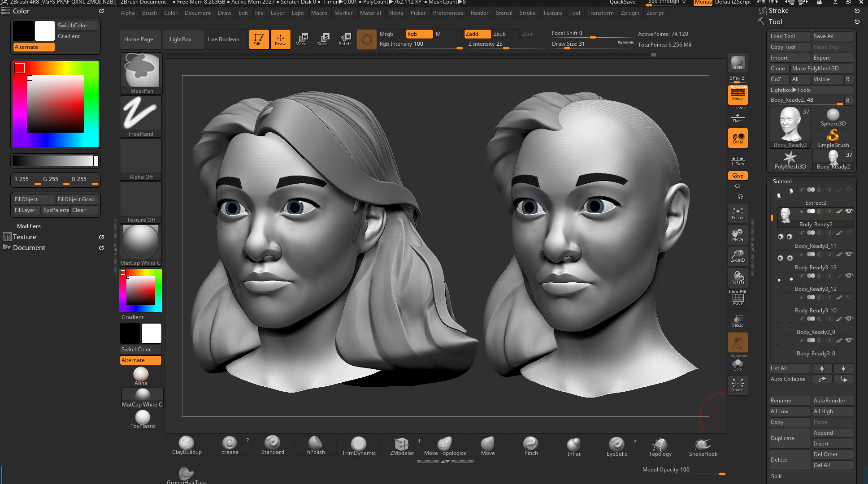
Task: Toggle Persp perspective mode
Action: click(x=738, y=95)
